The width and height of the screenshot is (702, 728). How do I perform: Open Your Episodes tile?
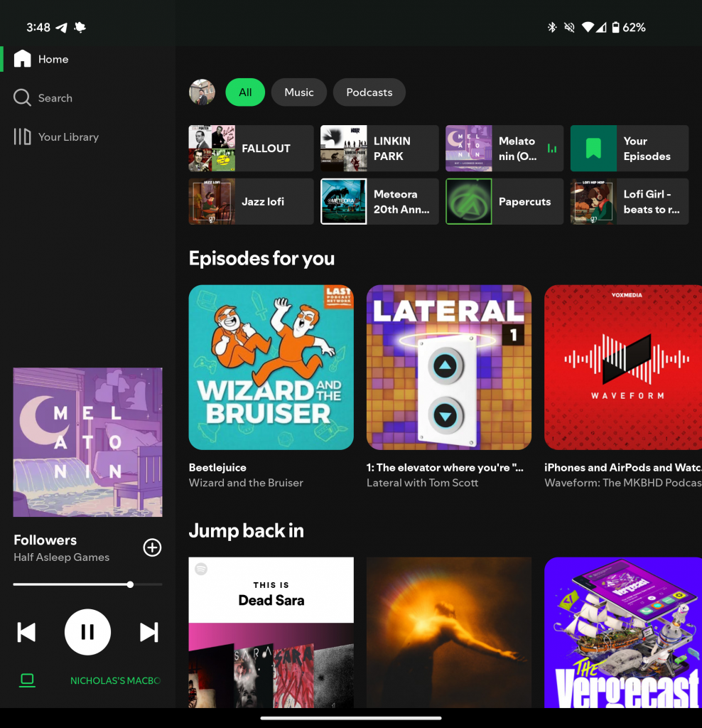point(629,148)
